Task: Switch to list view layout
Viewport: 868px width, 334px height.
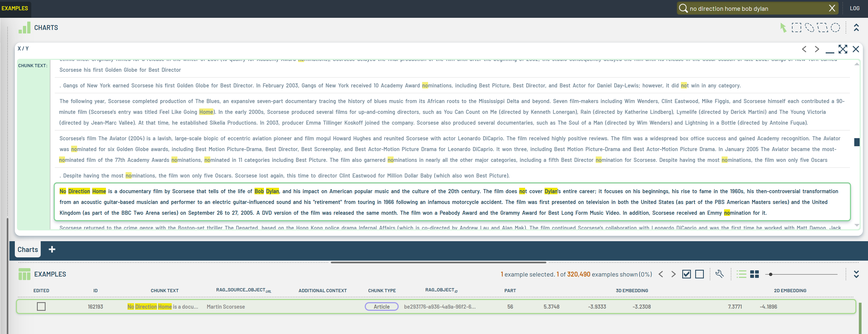Action: [x=741, y=274]
